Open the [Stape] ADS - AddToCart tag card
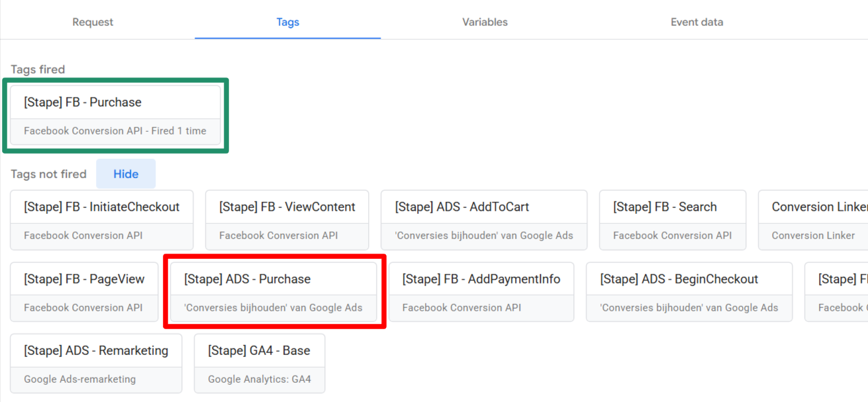The height and width of the screenshot is (402, 868). click(x=484, y=220)
